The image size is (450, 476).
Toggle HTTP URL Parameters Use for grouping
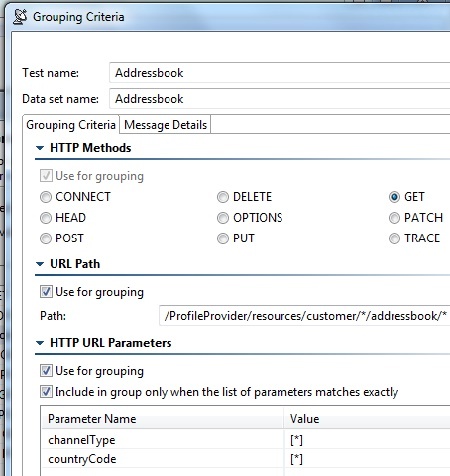tap(46, 371)
